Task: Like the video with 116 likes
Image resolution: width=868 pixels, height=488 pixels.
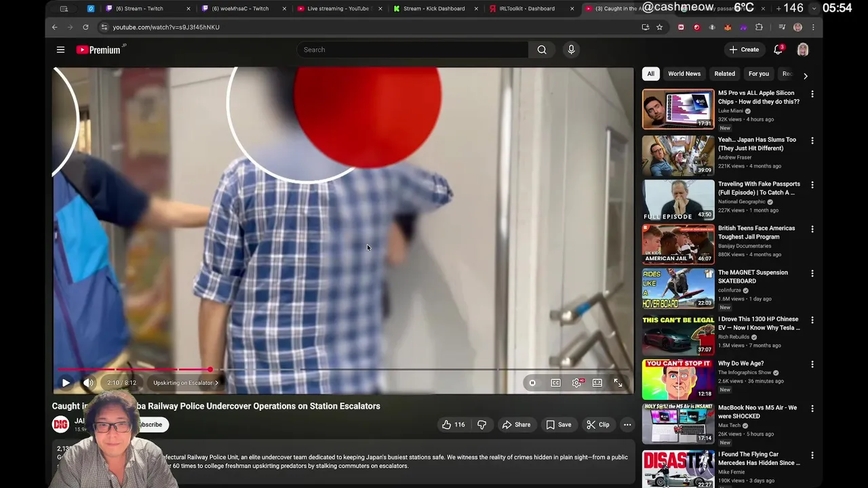Action: pos(453,424)
